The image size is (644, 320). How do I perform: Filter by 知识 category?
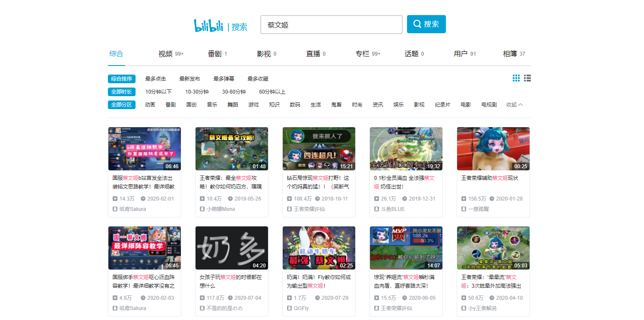tap(274, 105)
